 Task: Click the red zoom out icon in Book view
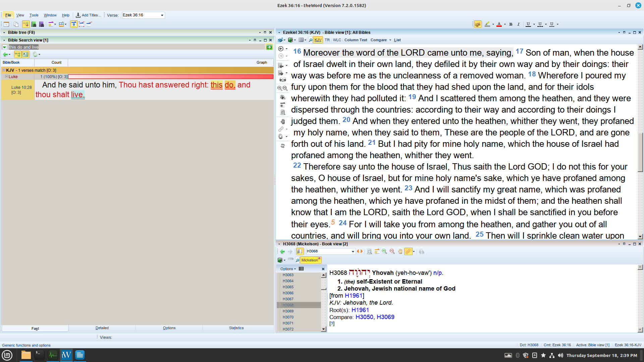392,251
